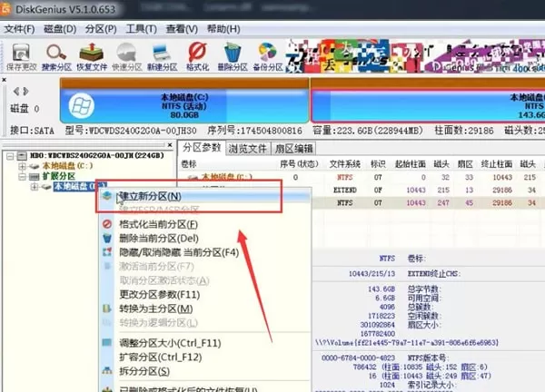This screenshot has width=545, height=392.
Task: Click the trash icon beside 删除当前分区(Del)
Action: pos(107,238)
